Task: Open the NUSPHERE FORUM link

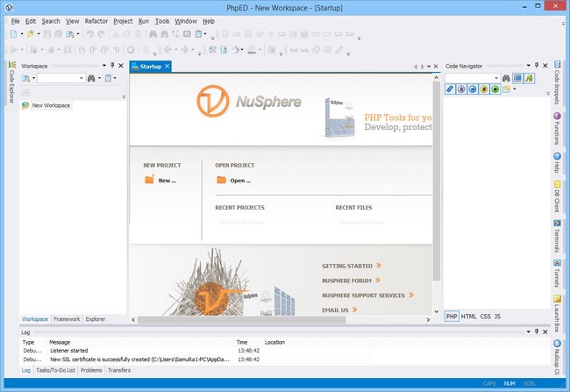Action: pos(351,281)
